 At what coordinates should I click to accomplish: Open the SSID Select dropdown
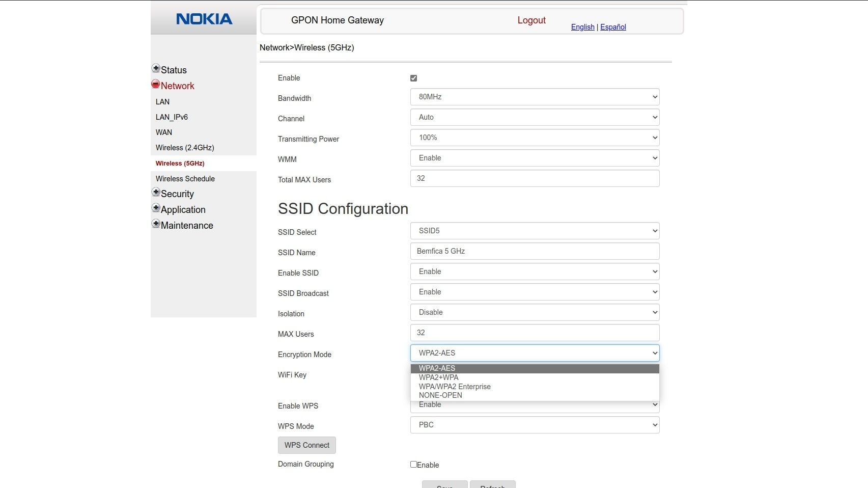coord(535,230)
